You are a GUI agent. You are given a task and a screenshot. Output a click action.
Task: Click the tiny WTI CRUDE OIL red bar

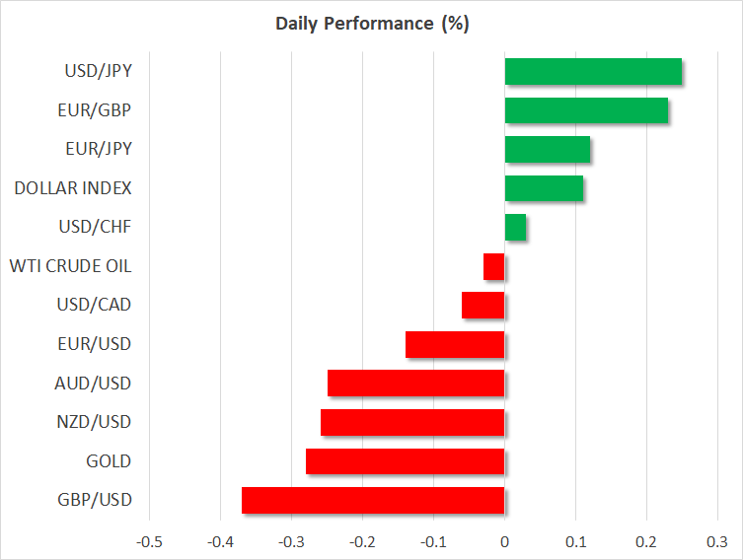click(x=494, y=266)
